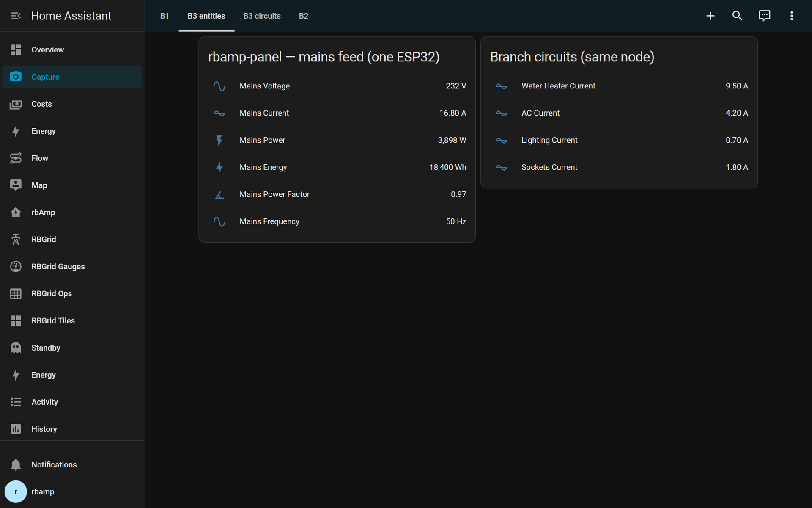Click the Notifications bell icon
Screen dimensions: 812x508
(x=16, y=464)
